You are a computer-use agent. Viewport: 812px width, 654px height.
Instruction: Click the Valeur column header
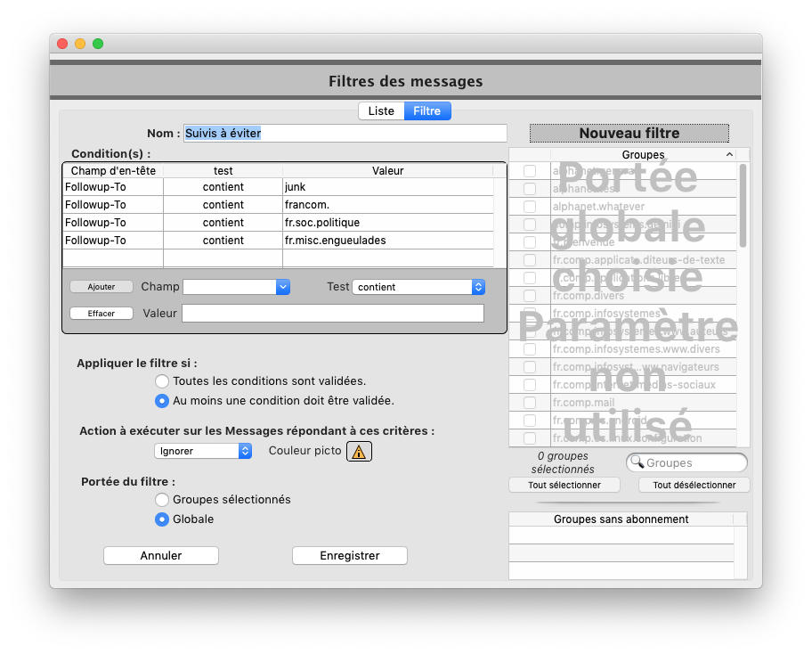coord(387,170)
